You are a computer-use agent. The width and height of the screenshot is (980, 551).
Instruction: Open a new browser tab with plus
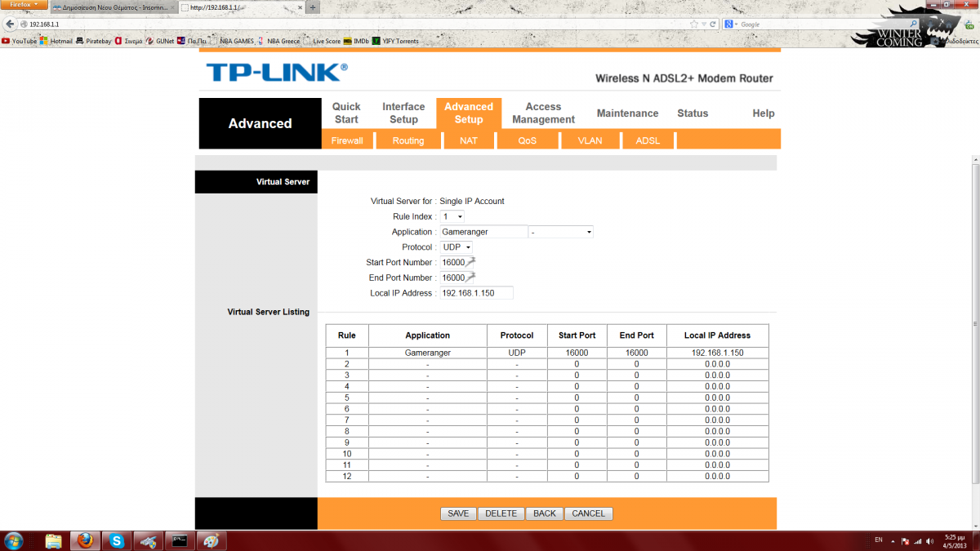[313, 7]
